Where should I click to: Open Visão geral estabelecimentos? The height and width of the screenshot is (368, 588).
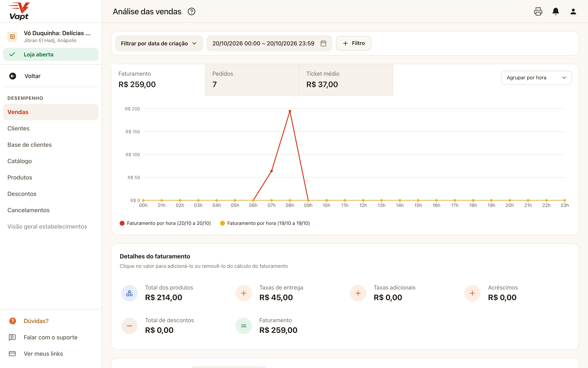click(x=51, y=226)
